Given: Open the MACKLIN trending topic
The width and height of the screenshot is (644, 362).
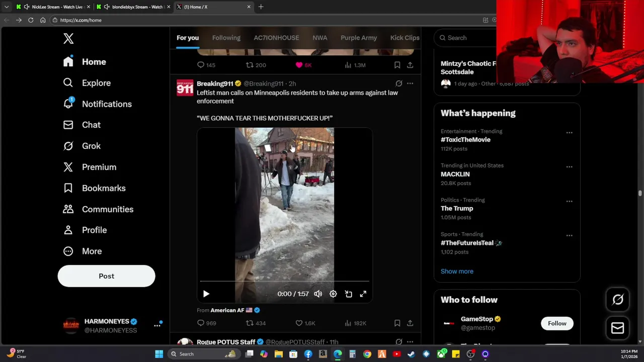Looking at the screenshot, I should tap(455, 174).
